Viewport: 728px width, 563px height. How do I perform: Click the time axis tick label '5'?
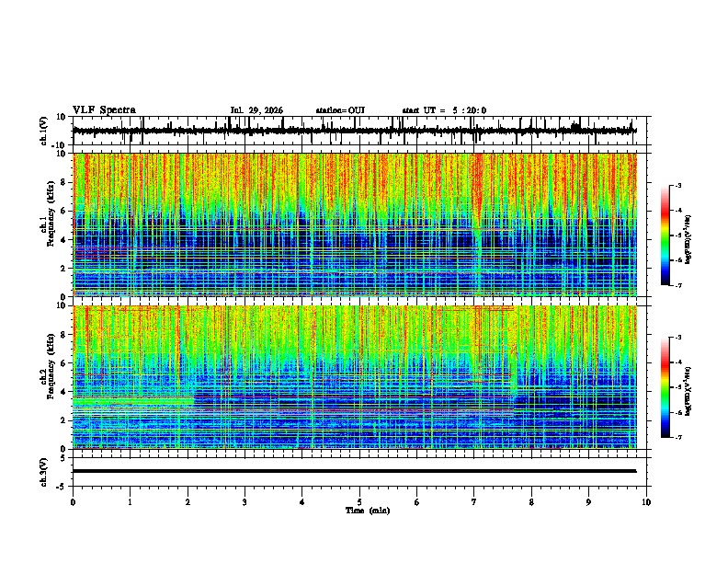359,502
